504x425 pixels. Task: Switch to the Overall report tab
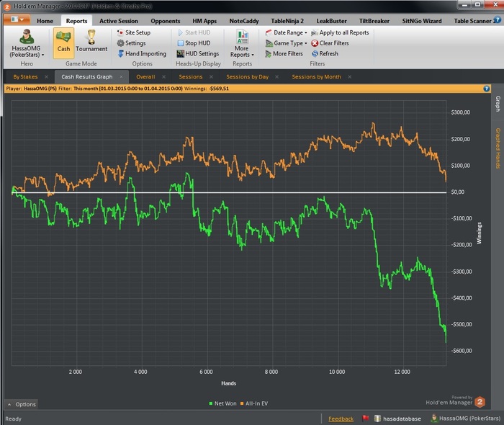[145, 77]
